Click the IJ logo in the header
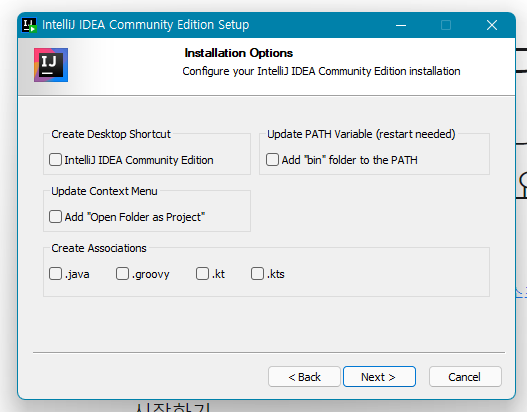This screenshot has width=527, height=412. (x=51, y=65)
